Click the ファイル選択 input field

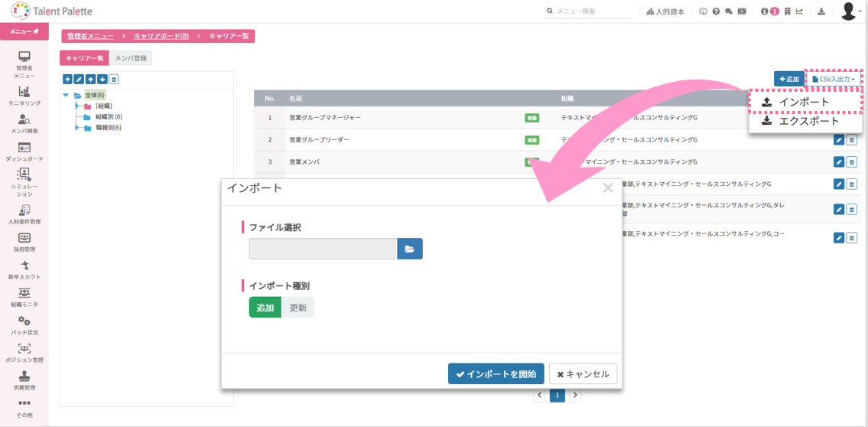(x=323, y=249)
